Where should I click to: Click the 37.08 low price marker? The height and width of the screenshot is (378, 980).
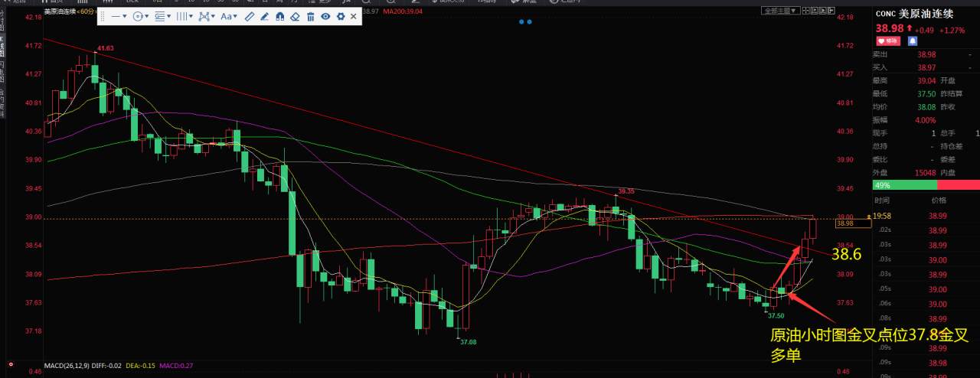click(x=469, y=342)
